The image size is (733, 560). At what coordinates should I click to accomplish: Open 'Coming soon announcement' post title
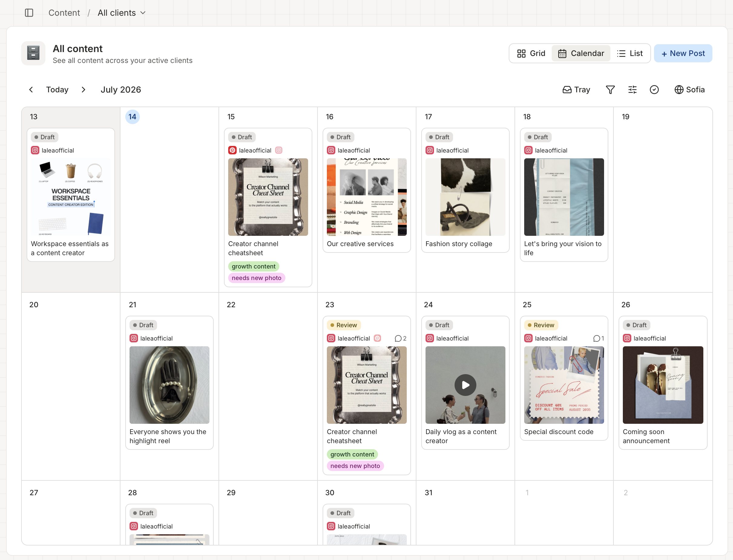[x=646, y=436]
